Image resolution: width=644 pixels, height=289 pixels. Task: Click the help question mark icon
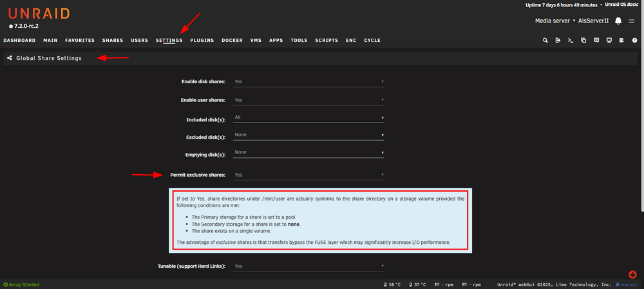coord(634,41)
